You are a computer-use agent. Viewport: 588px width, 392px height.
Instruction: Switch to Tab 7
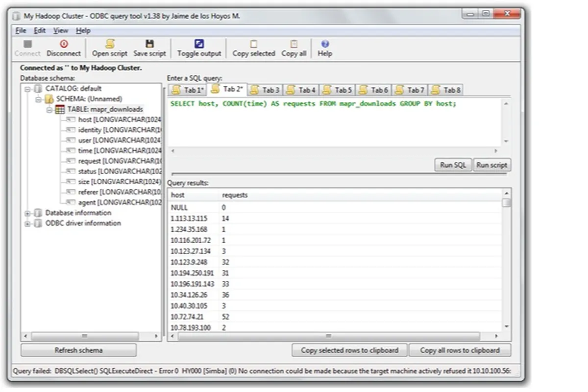[x=410, y=90]
